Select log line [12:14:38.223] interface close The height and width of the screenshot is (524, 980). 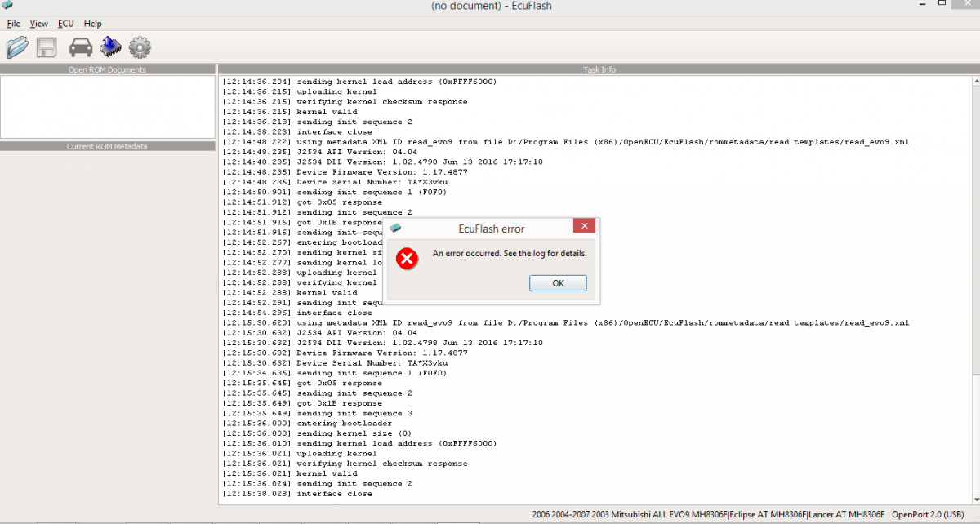(x=297, y=132)
